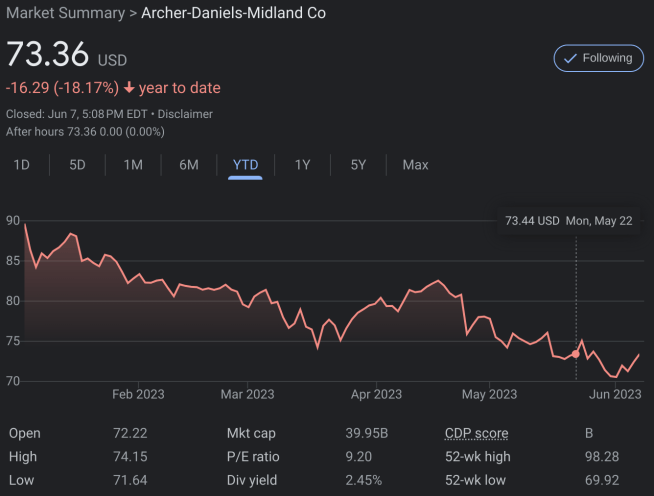The image size is (654, 496).
Task: Click the down arrow beside year to date
Action: 129,88
